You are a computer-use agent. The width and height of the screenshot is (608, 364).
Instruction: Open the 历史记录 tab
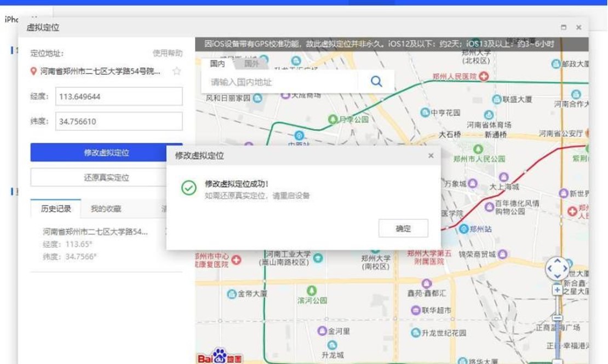(x=56, y=209)
